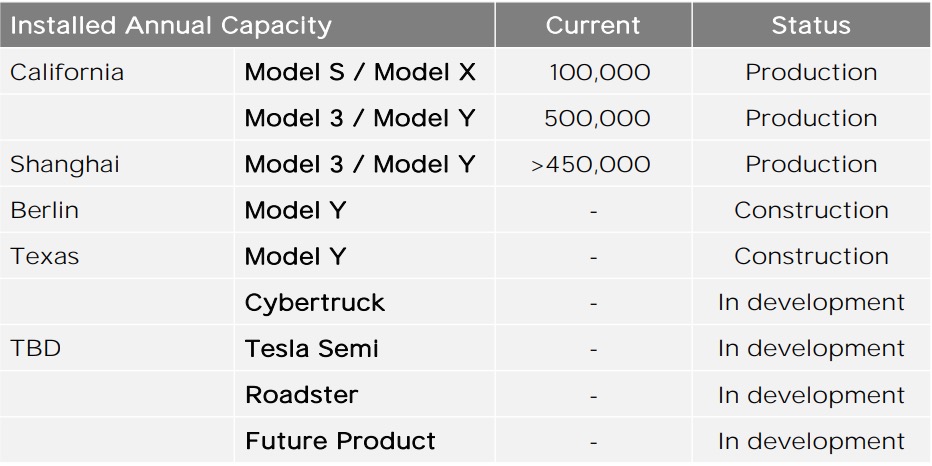Click In development status for Cybertruck
Screen dimensions: 932x466
tap(811, 303)
